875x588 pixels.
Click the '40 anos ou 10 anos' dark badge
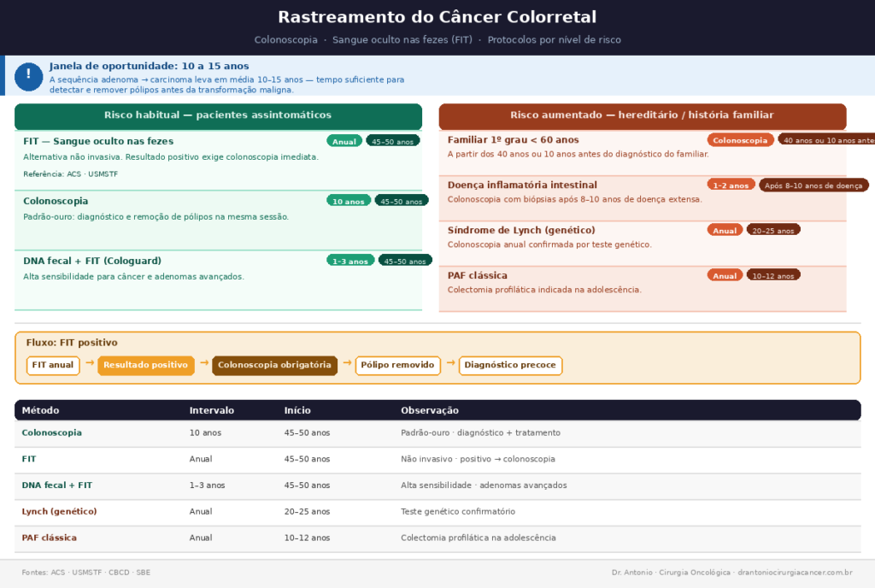pos(826,140)
